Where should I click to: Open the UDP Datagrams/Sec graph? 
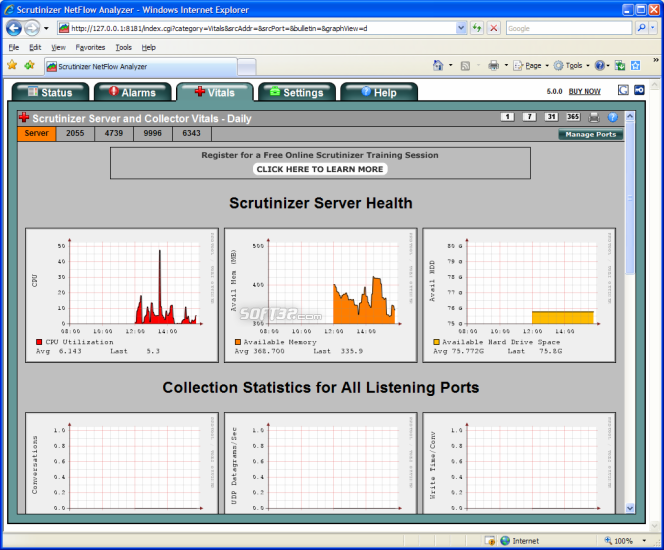pyautogui.click(x=321, y=463)
